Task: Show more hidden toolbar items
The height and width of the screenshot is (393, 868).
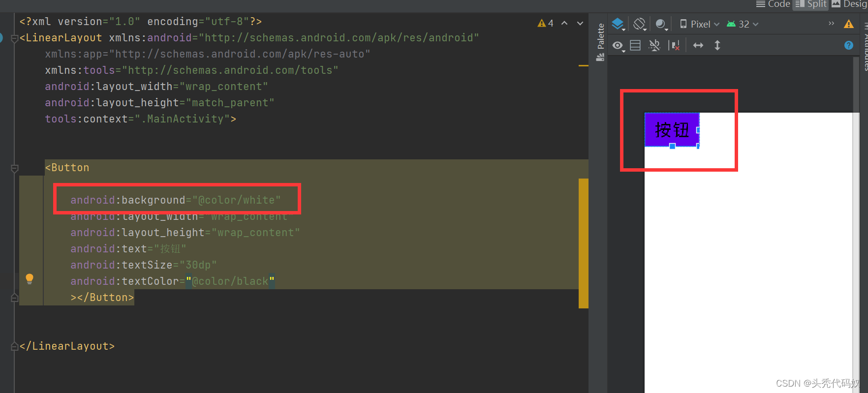Action: click(832, 23)
